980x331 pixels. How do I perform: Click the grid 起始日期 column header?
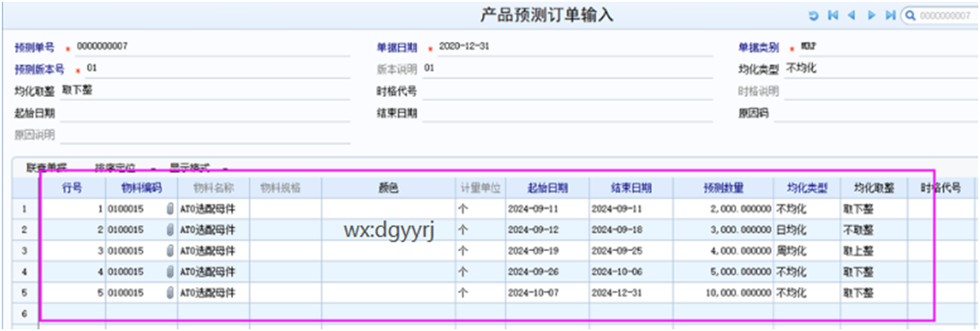pyautogui.click(x=547, y=187)
